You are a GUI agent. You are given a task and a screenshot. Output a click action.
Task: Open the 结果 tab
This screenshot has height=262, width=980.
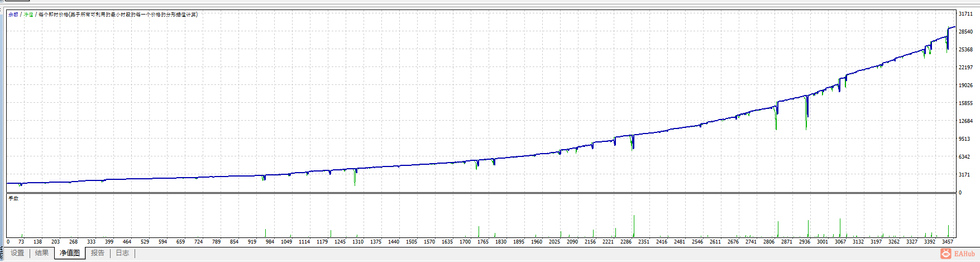(42, 253)
